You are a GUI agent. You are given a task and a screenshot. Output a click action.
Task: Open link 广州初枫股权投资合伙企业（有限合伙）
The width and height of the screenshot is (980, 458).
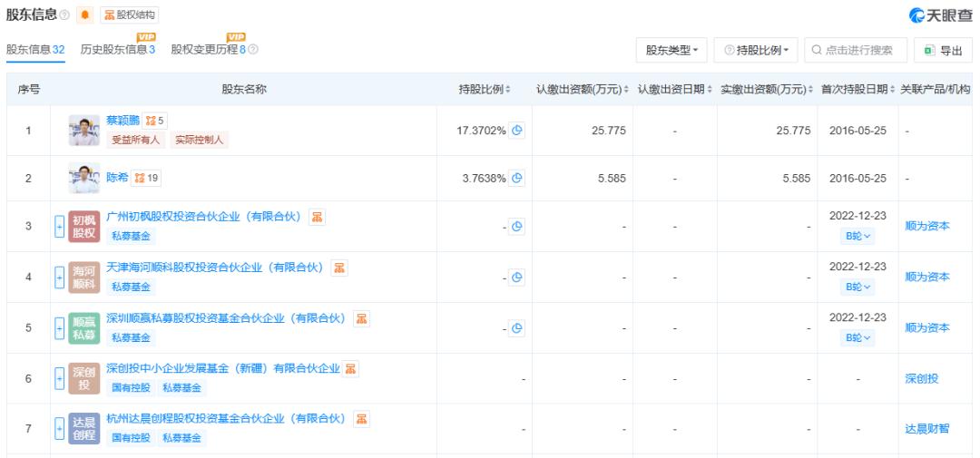pyautogui.click(x=204, y=217)
